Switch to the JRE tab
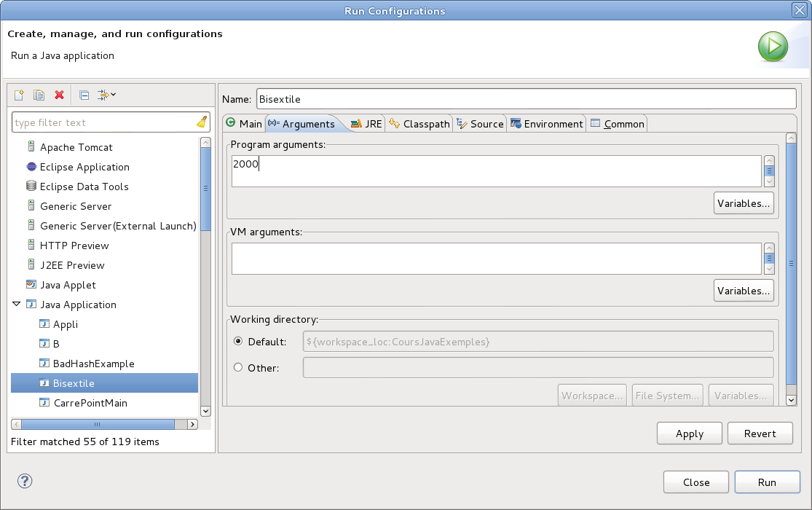This screenshot has width=812, height=510. 366,123
